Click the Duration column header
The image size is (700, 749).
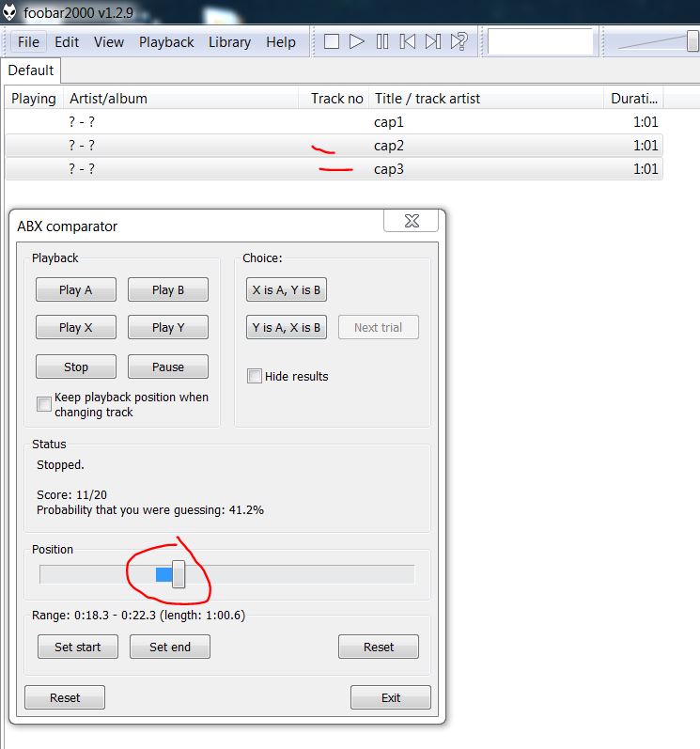point(633,99)
